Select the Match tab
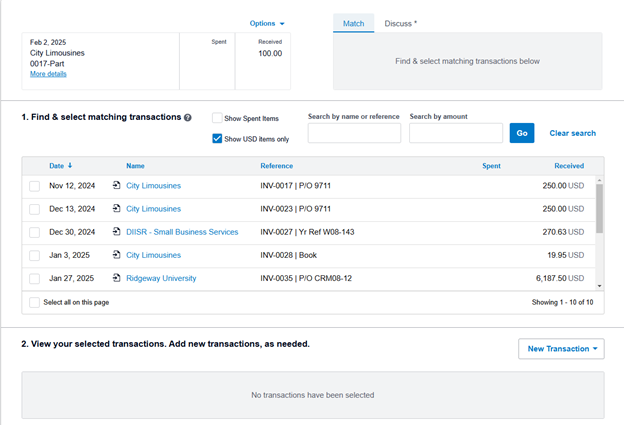This screenshot has width=624, height=425. coord(353,23)
